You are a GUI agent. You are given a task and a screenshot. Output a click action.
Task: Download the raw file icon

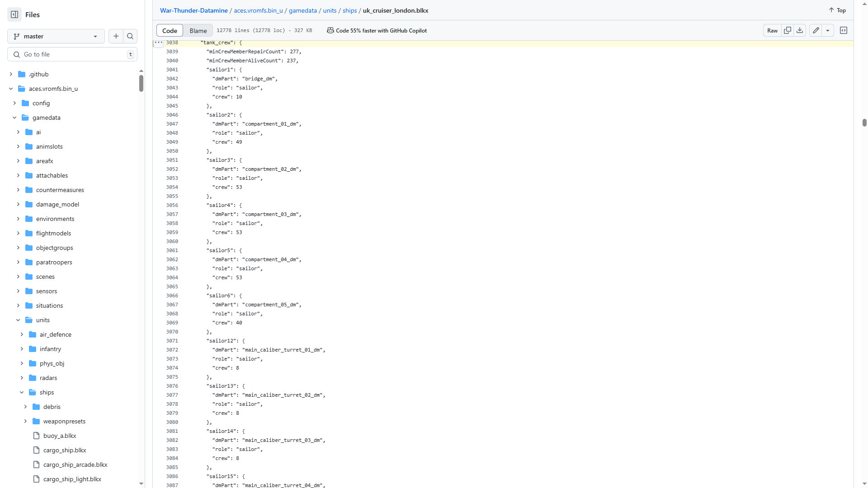coord(800,30)
